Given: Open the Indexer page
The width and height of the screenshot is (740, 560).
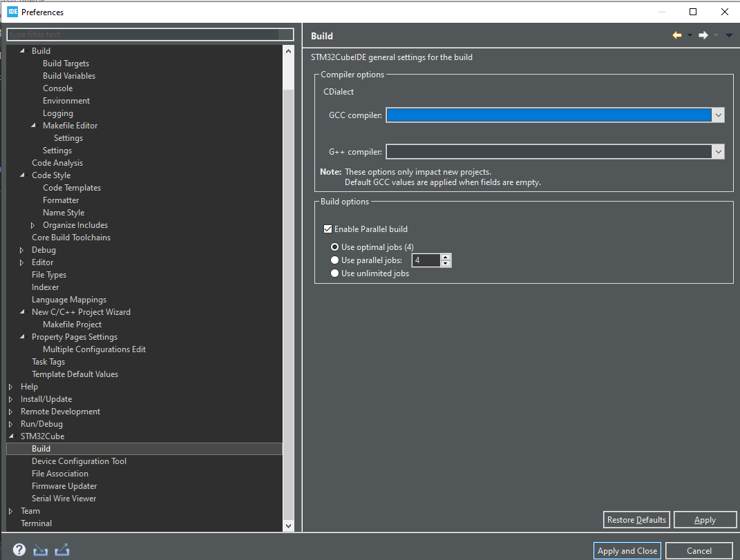Looking at the screenshot, I should coord(46,287).
